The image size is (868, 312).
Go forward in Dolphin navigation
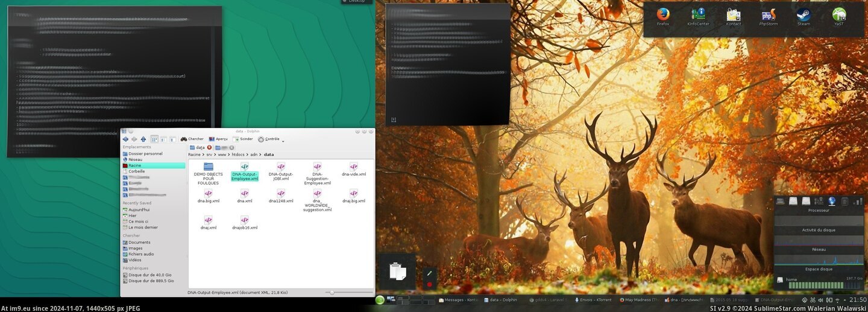click(134, 139)
